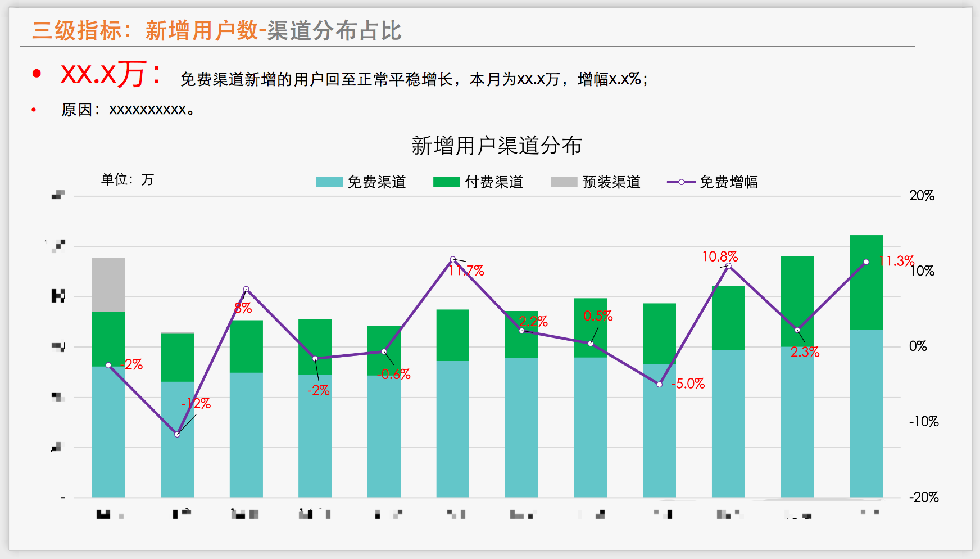Click the purple '免费增幅' line legend marker
Image resolution: width=980 pixels, height=559 pixels.
point(681,182)
